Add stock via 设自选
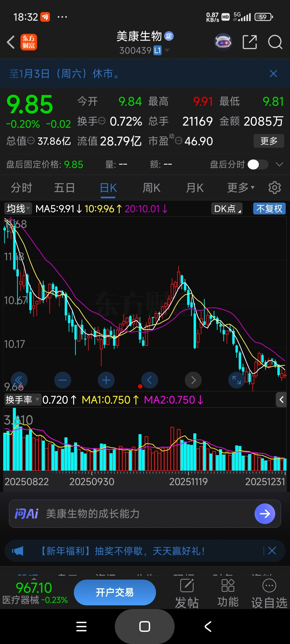 pos(269,593)
